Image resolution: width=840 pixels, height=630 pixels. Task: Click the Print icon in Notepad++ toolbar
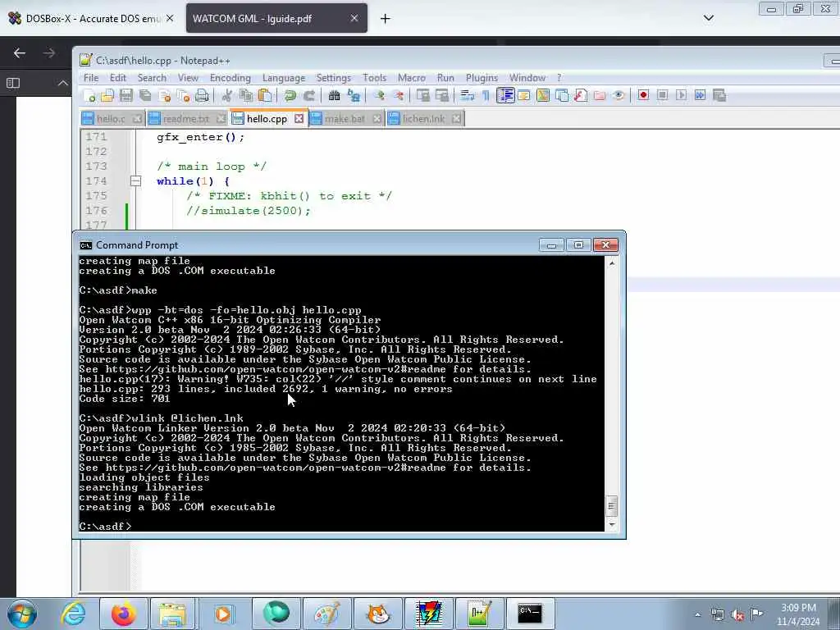202,96
